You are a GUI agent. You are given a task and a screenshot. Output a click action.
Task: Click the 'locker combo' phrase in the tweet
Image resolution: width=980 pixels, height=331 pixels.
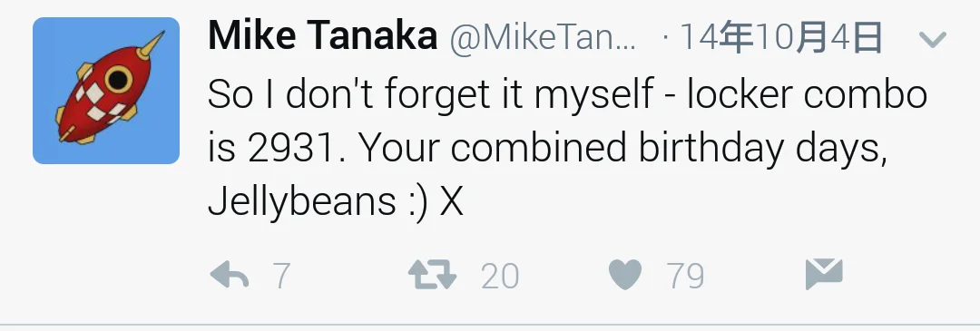coord(807,95)
